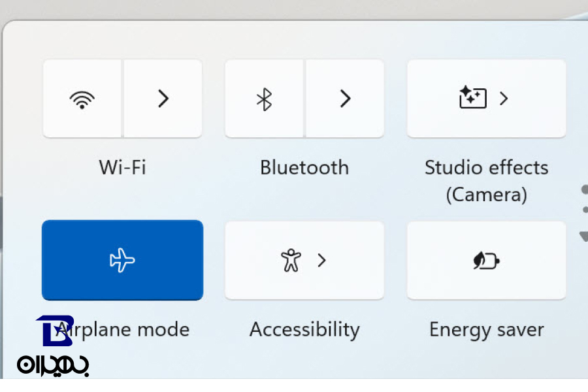
Task: Expand Studio effects options via its chevron
Action: 503,99
